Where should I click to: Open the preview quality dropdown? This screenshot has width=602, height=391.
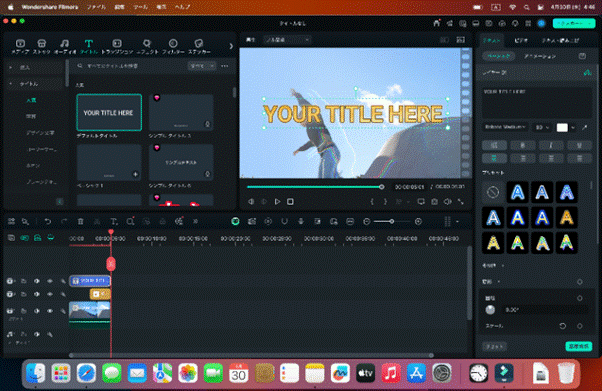(286, 40)
